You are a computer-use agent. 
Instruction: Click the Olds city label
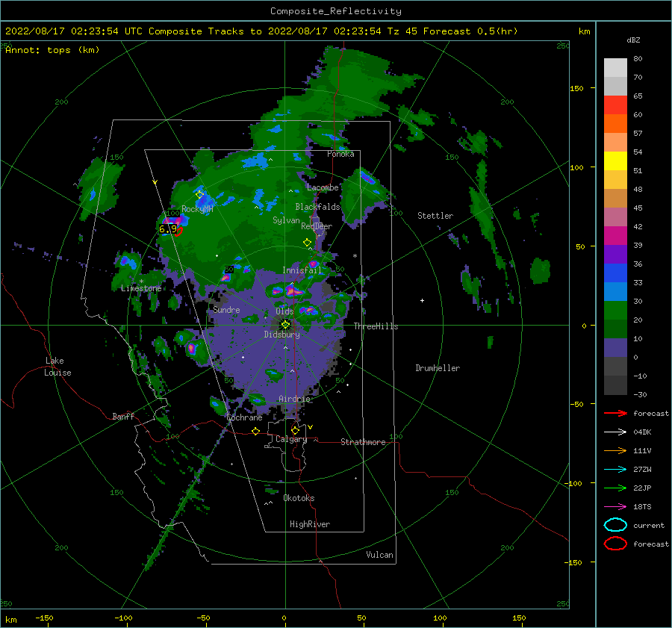click(x=284, y=311)
